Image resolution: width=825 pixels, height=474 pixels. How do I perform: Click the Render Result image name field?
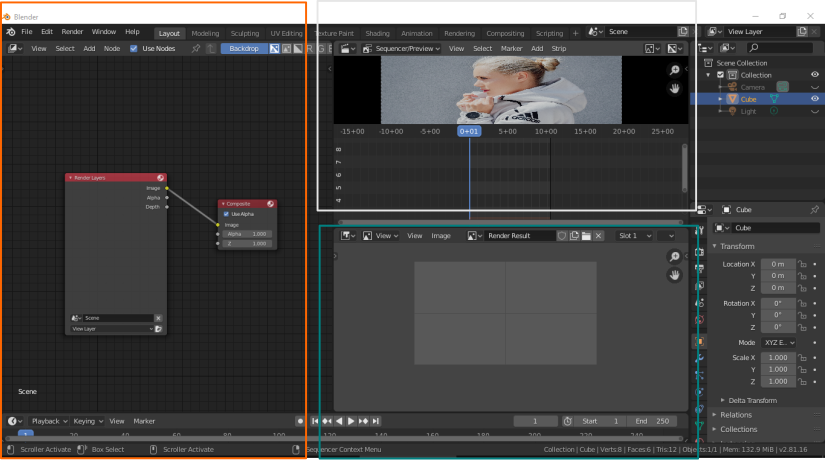pos(520,236)
